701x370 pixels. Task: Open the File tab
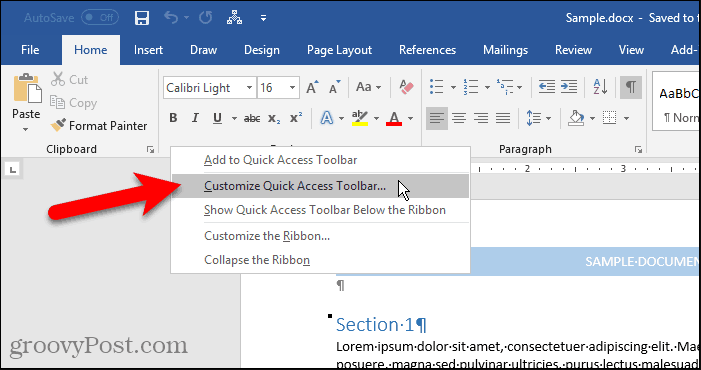[30, 50]
